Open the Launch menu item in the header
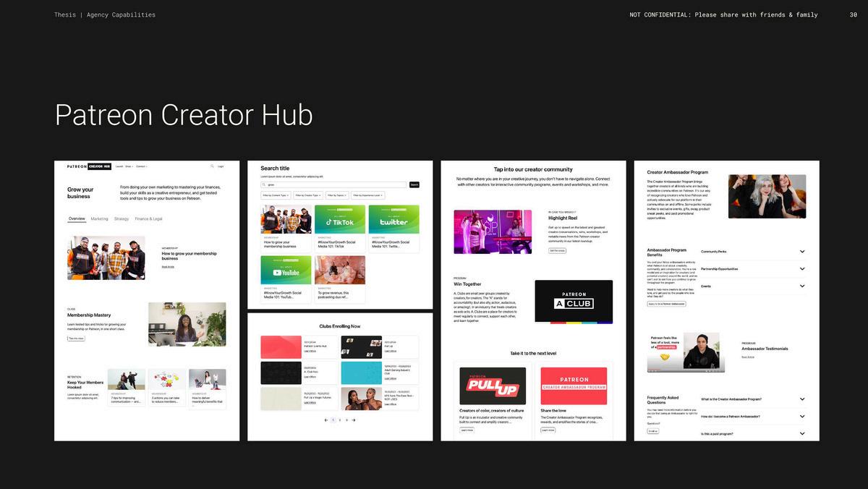This screenshot has height=489, width=868. pyautogui.click(x=119, y=166)
